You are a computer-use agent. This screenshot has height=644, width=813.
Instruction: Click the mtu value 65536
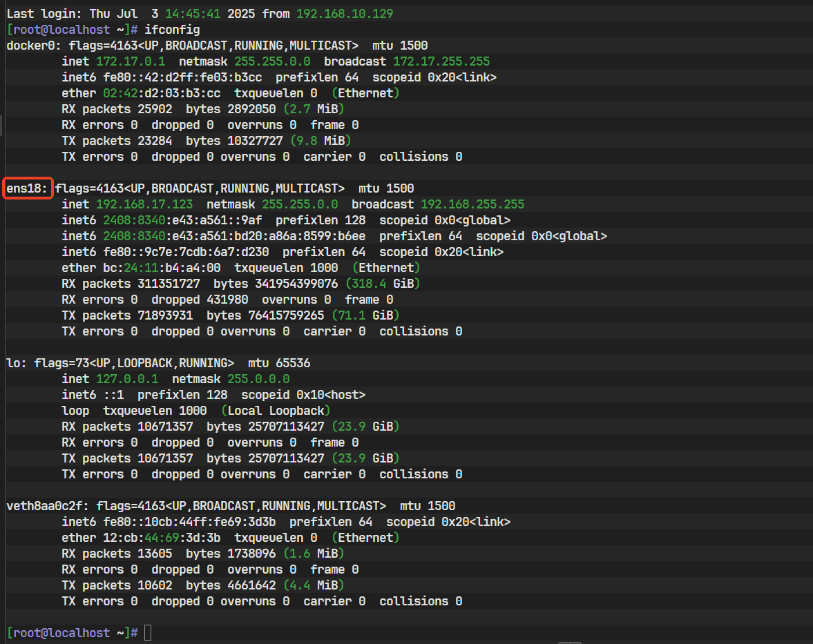pyautogui.click(x=293, y=363)
